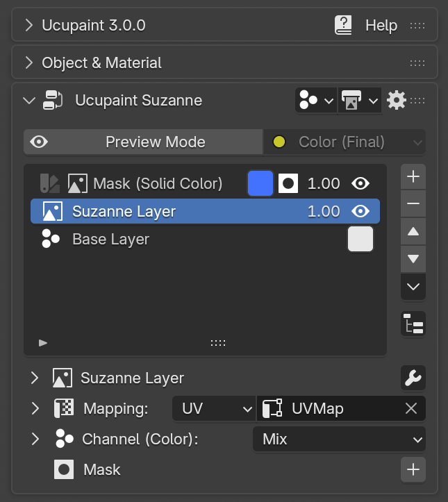Click the Mask icon at bottom

pyautogui.click(x=64, y=469)
